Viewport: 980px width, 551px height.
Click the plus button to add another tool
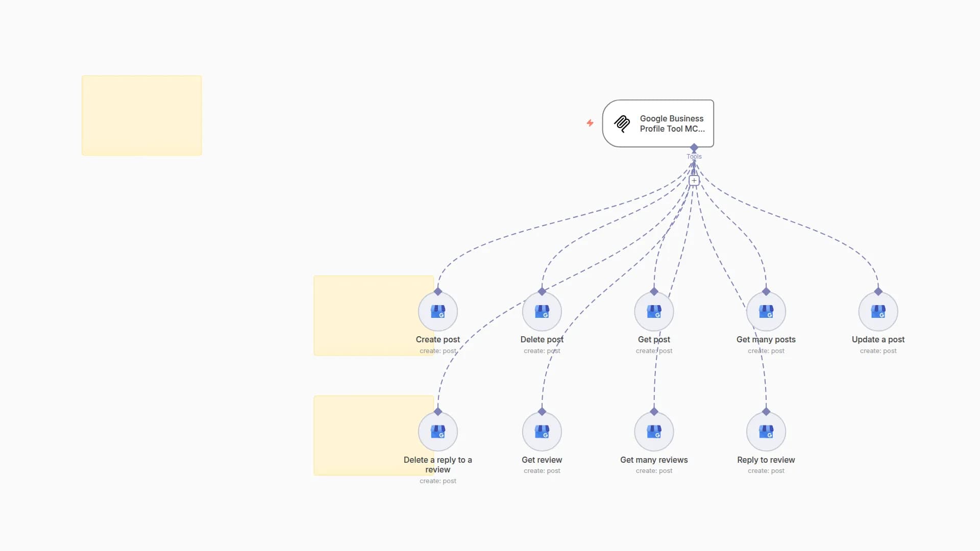coord(694,180)
